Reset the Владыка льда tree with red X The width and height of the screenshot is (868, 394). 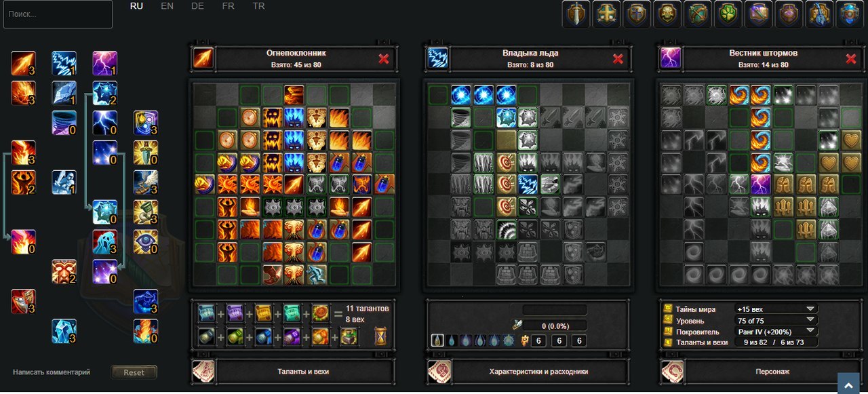tap(618, 59)
